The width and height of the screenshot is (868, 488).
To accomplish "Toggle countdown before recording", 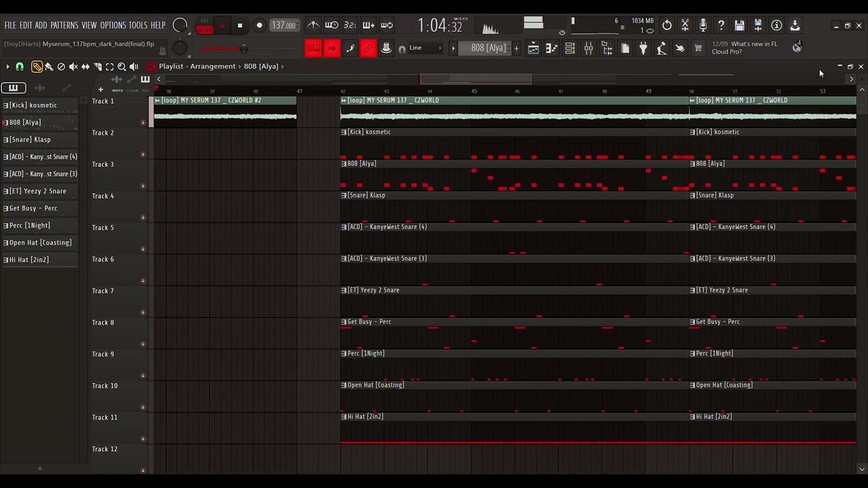I will click(x=350, y=25).
